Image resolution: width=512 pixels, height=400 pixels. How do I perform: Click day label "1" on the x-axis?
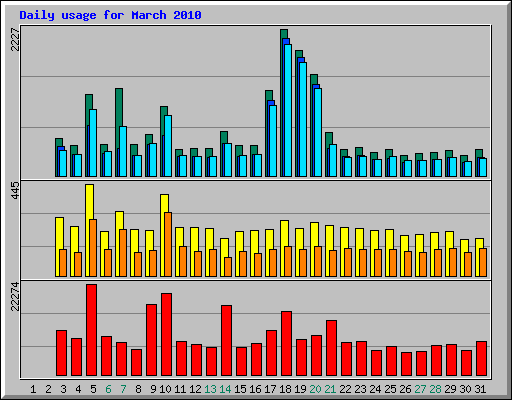tap(33, 389)
